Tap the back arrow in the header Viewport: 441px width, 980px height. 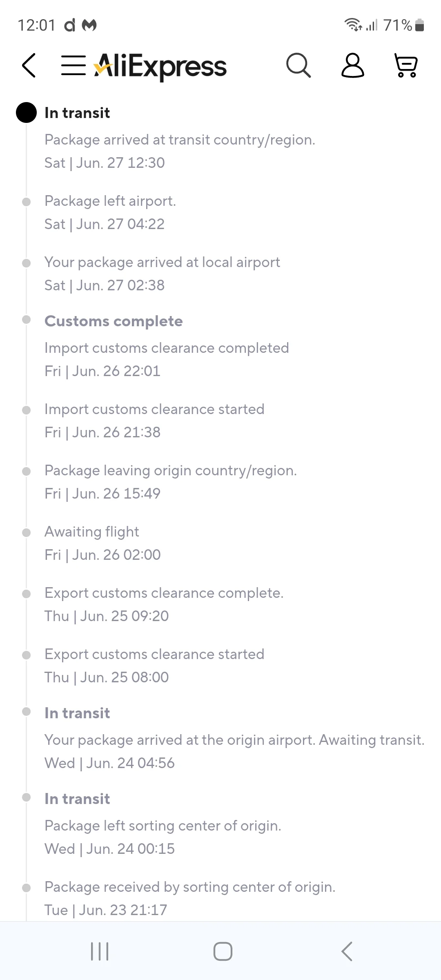click(x=29, y=65)
